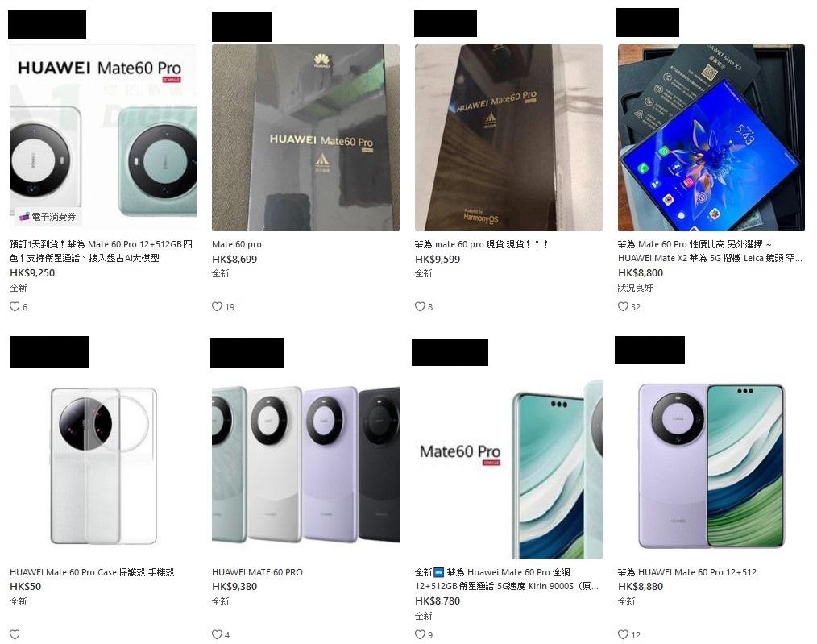
Task: Open 'HUAWEI Mate 60 Pro Case 保護殼' title
Action: (92, 572)
